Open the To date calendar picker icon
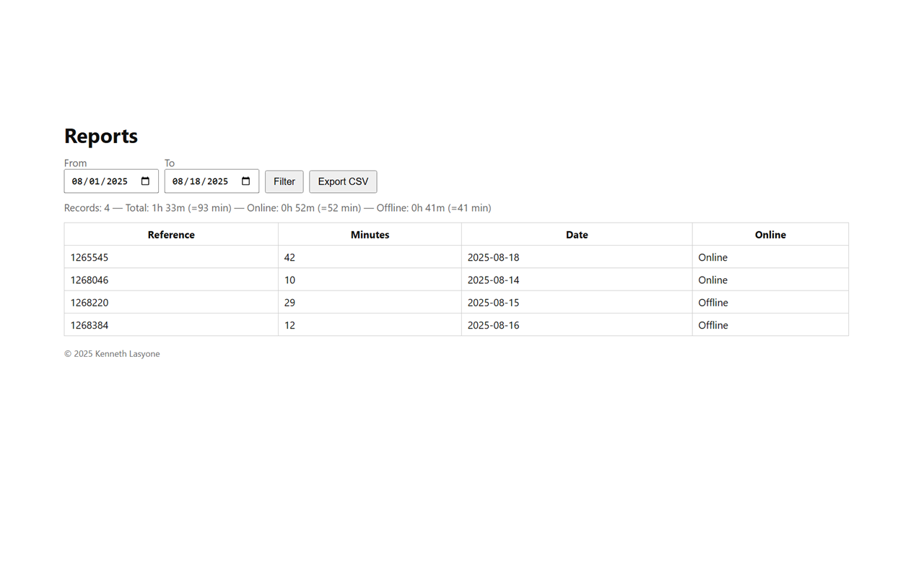The height and width of the screenshot is (578, 924). (x=245, y=181)
